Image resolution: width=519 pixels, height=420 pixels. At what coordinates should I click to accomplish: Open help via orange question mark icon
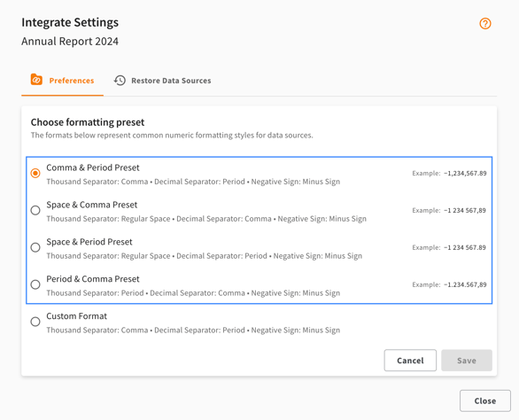(x=485, y=24)
